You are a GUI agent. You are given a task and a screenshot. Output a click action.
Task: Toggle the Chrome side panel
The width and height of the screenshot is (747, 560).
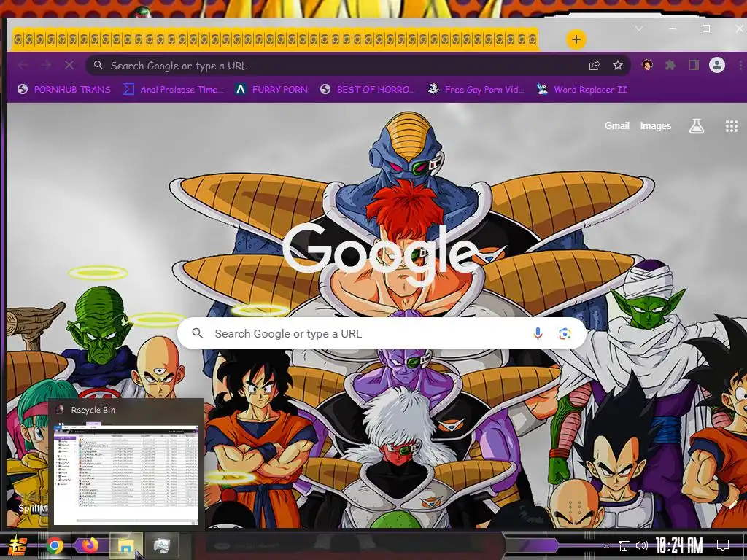693,65
